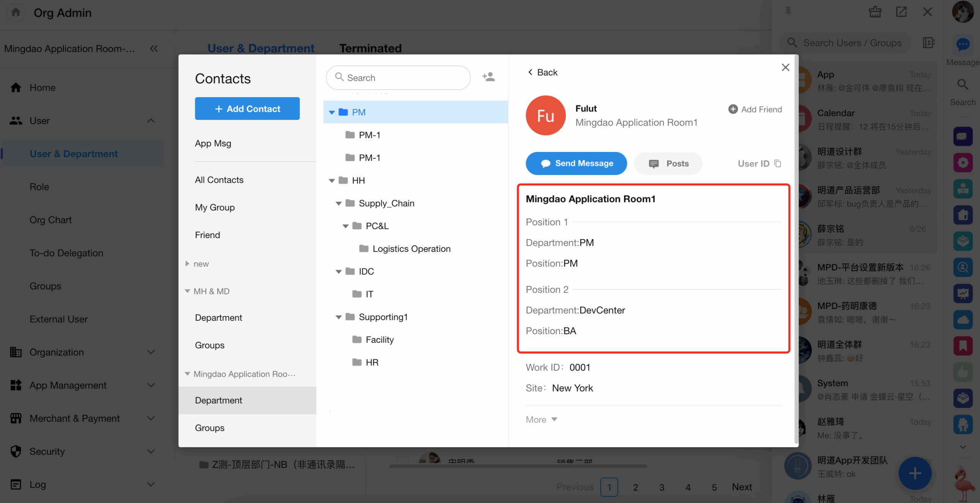This screenshot has width=980, height=503.
Task: Collapse the User menu section
Action: 151,121
